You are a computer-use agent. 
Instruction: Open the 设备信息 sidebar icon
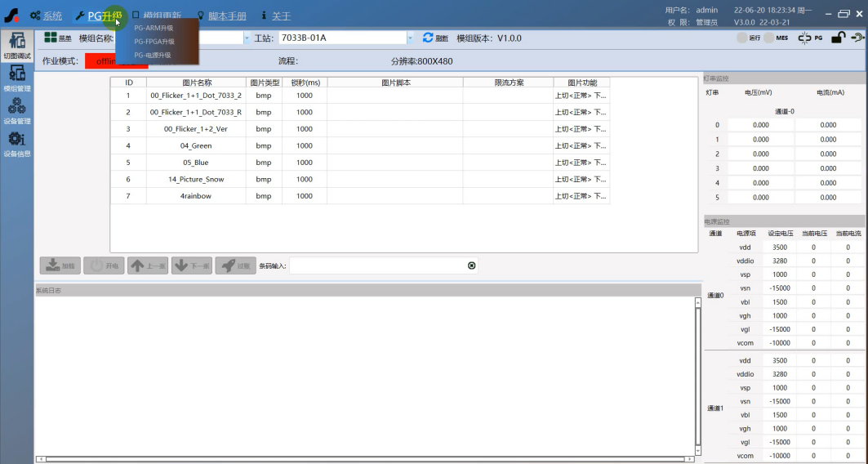16,142
